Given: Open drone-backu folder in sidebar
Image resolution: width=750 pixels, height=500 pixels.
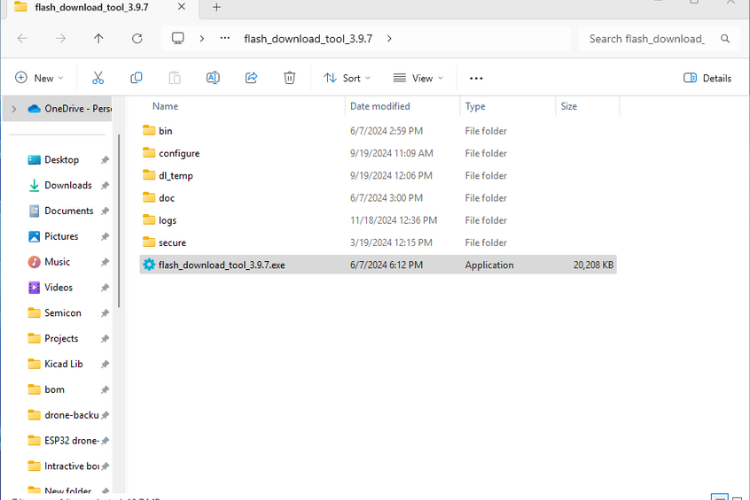Looking at the screenshot, I should [71, 415].
